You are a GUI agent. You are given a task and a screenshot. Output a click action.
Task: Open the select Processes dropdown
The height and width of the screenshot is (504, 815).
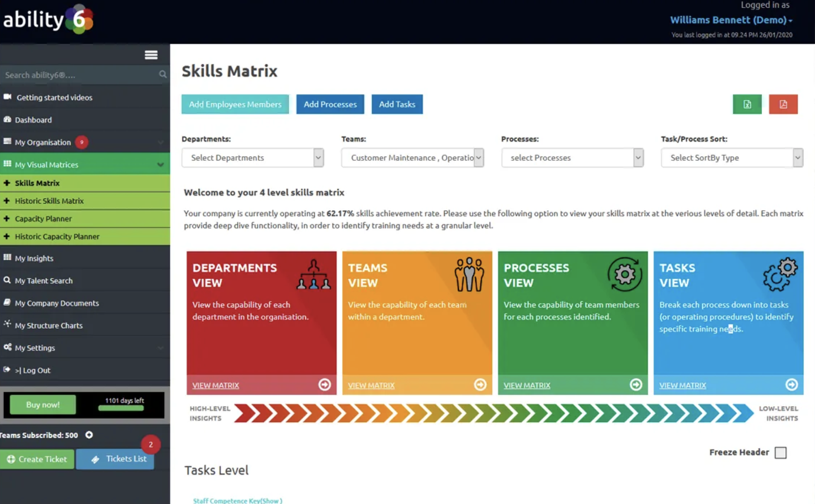click(x=572, y=158)
